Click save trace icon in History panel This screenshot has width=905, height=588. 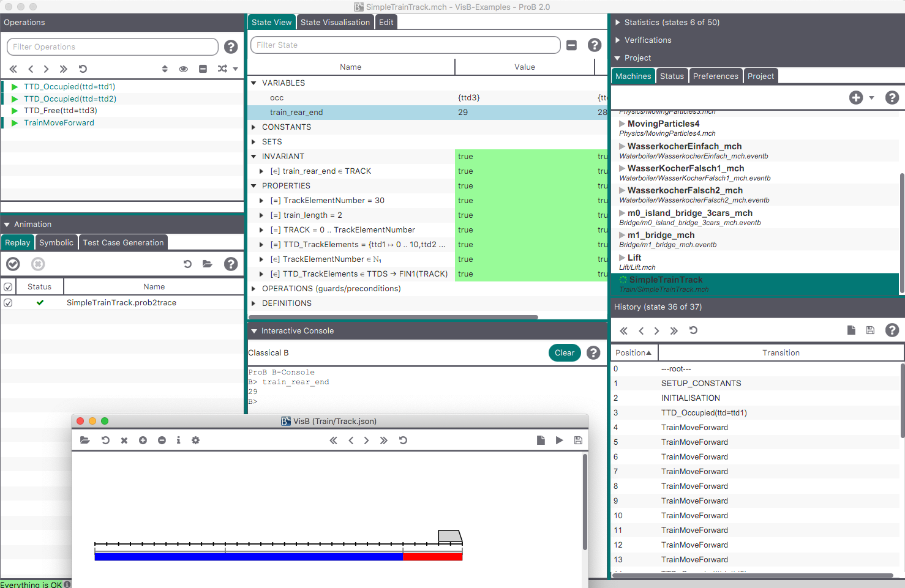pyautogui.click(x=870, y=330)
